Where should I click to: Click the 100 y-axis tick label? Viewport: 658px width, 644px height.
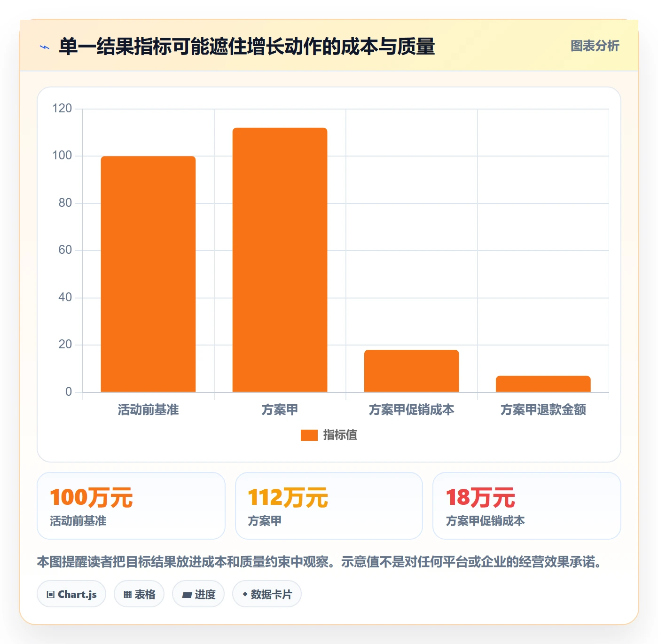(x=62, y=156)
